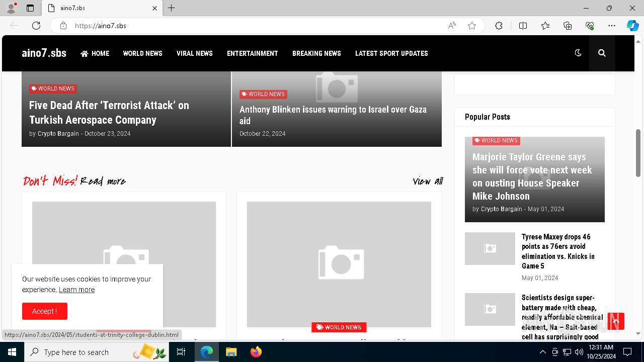Open Browser essentials icon
This screenshot has width=644, height=362.
[x=590, y=26]
